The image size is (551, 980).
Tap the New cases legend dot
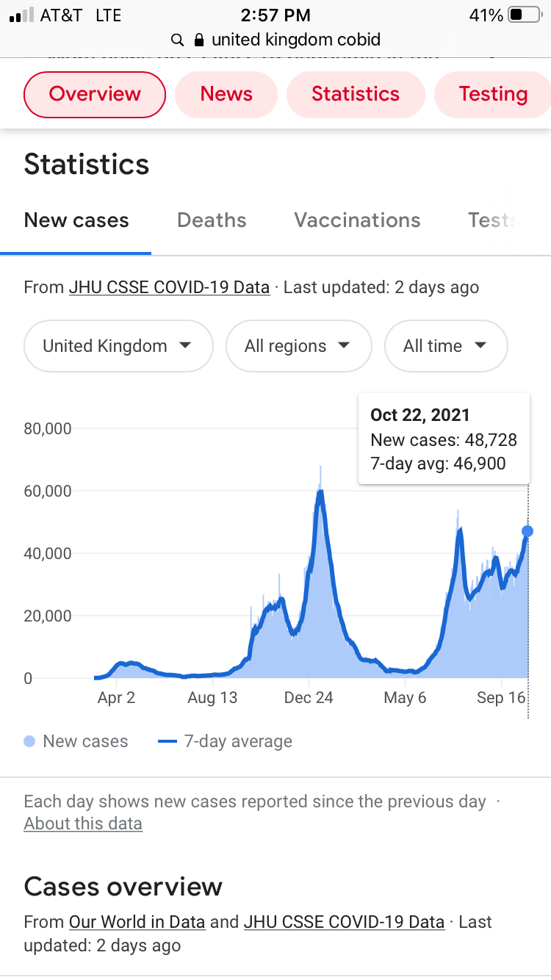click(x=29, y=742)
